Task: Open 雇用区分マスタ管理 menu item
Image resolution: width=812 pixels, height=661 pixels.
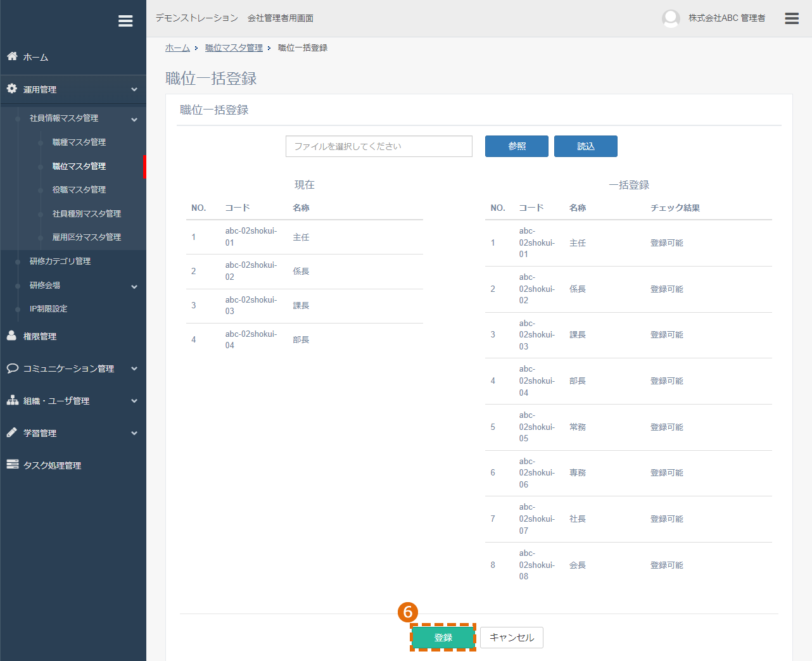Action: 87,237
